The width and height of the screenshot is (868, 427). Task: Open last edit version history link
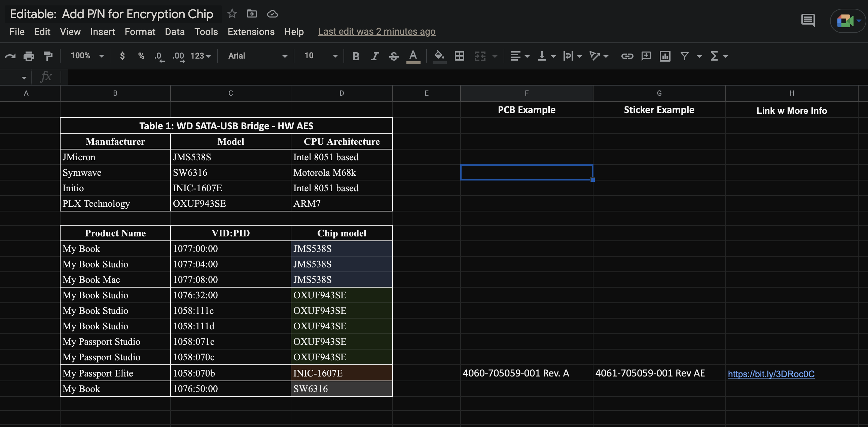pyautogui.click(x=377, y=32)
